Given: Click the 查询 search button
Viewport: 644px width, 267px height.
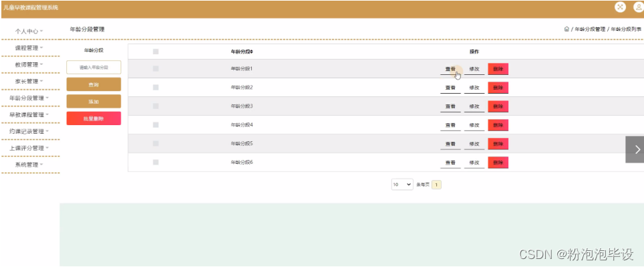Looking at the screenshot, I should point(94,84).
